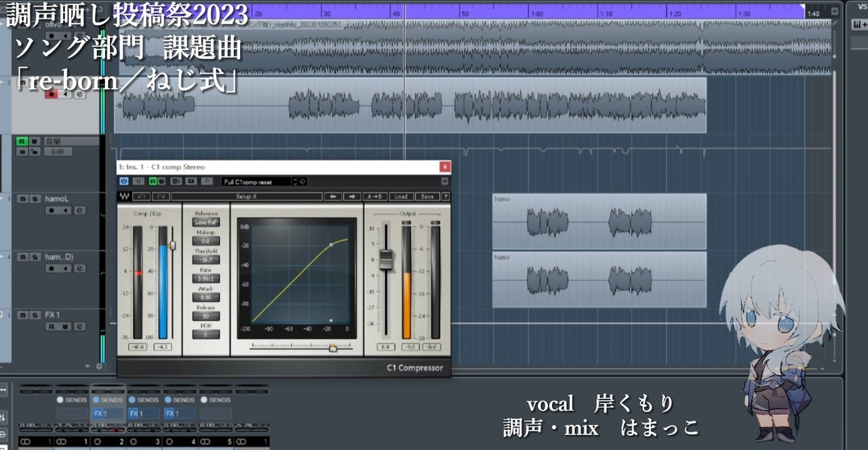Image resolution: width=868 pixels, height=450 pixels.
Task: Lock the 音量 automation lane
Action: 35,152
